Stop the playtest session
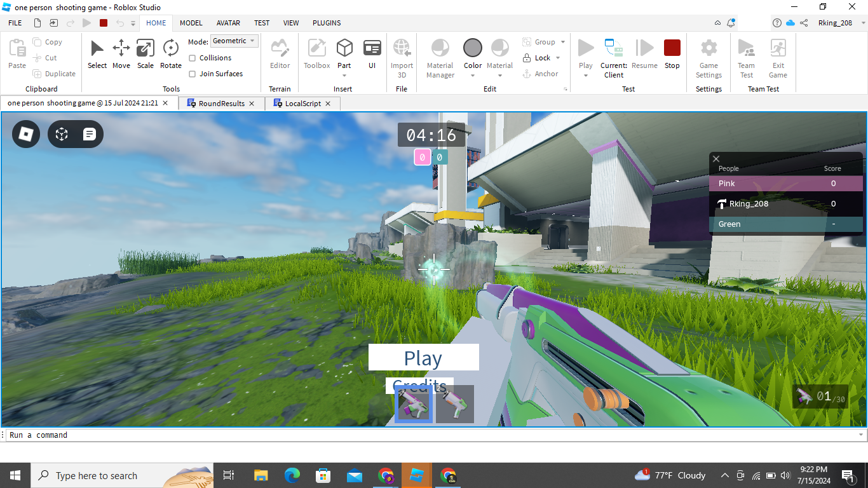 point(672,55)
